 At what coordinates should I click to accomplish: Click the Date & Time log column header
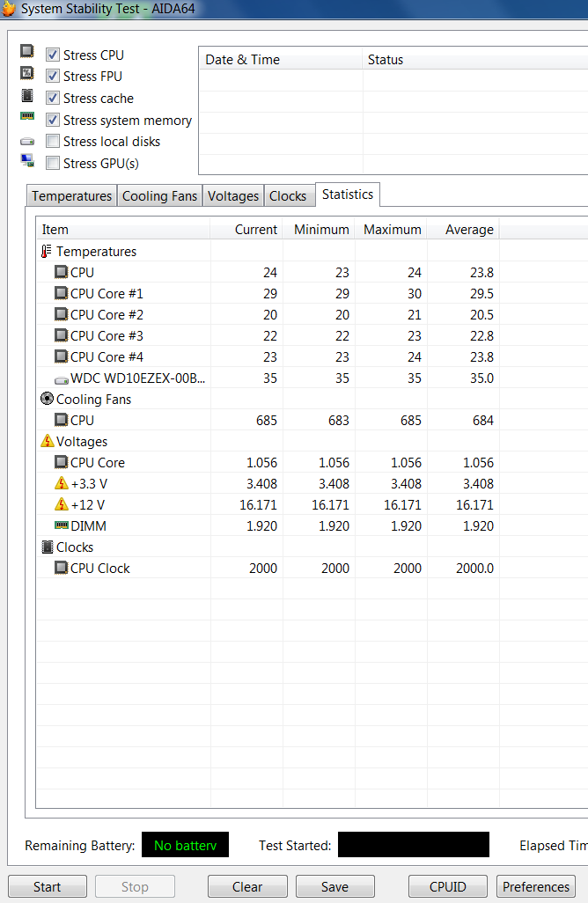coord(281,59)
